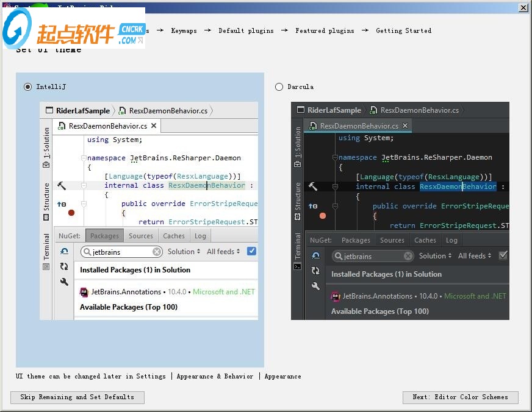Select the Darcula theme radio button
The height and width of the screenshot is (412, 532).
point(279,87)
